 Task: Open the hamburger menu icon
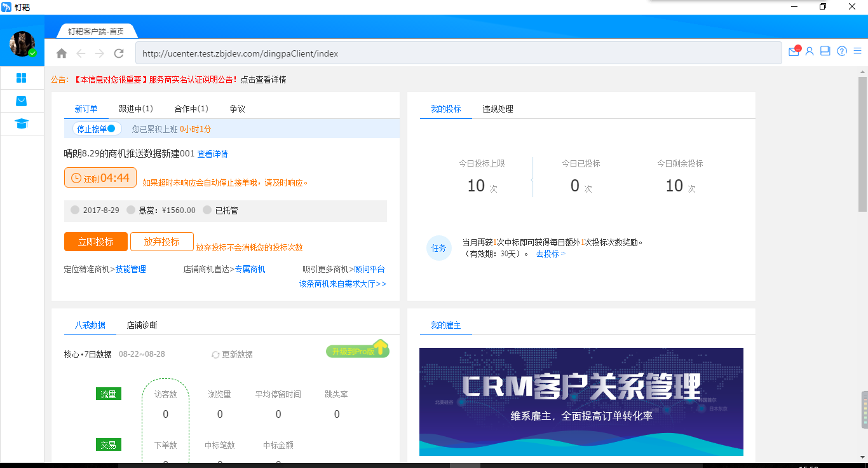point(858,52)
